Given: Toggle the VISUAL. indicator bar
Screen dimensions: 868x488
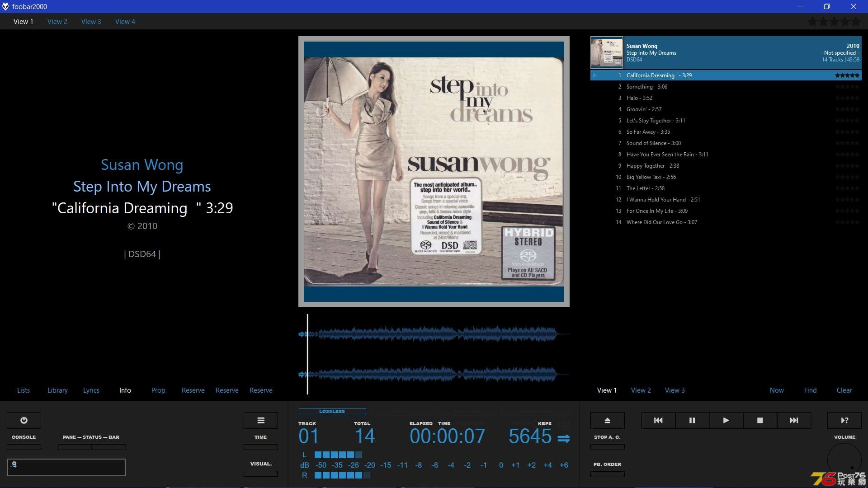Looking at the screenshot, I should 261,474.
